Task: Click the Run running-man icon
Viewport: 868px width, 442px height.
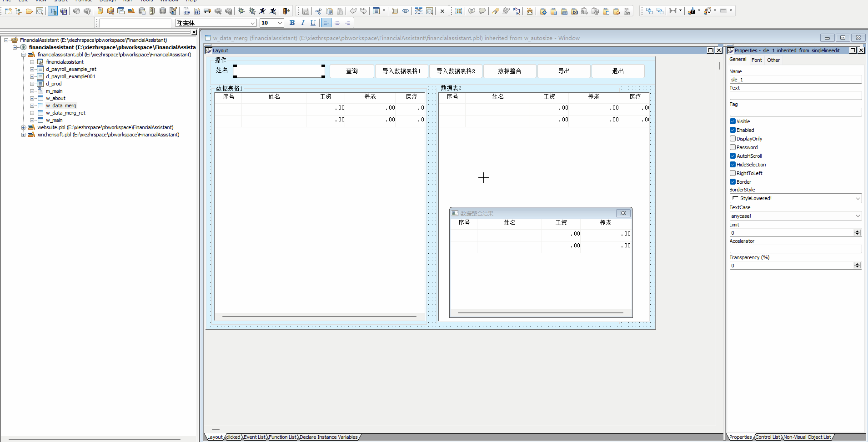Action: click(262, 11)
